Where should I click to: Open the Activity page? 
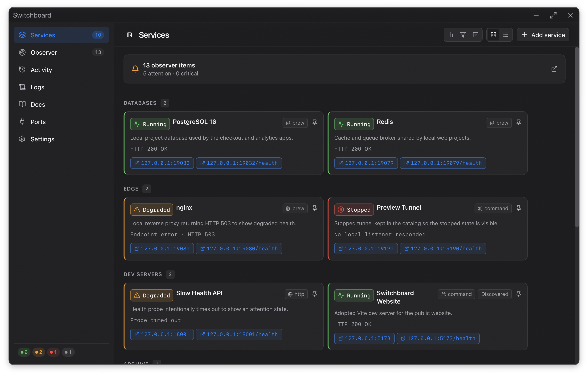(61, 70)
